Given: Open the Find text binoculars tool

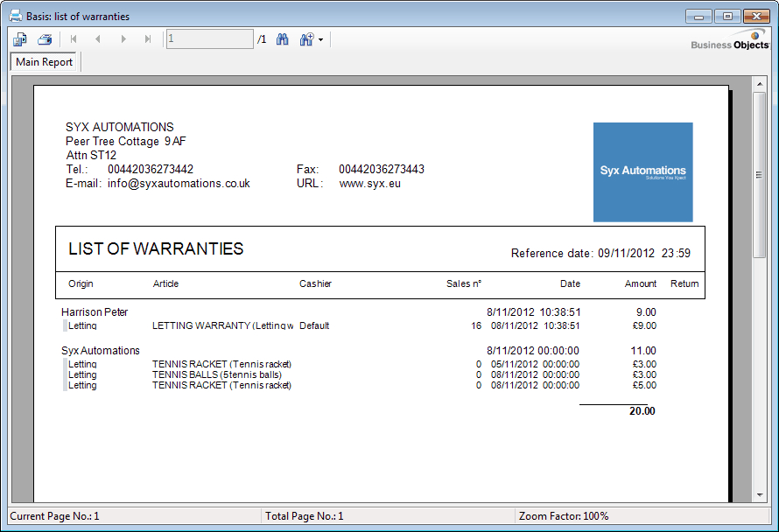Looking at the screenshot, I should pyautogui.click(x=283, y=39).
